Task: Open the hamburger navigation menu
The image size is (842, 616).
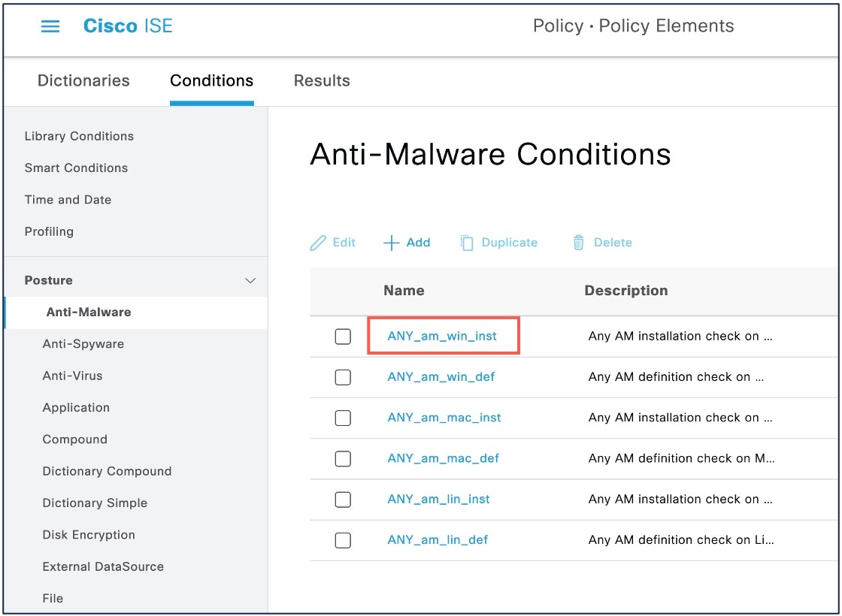Action: tap(50, 26)
